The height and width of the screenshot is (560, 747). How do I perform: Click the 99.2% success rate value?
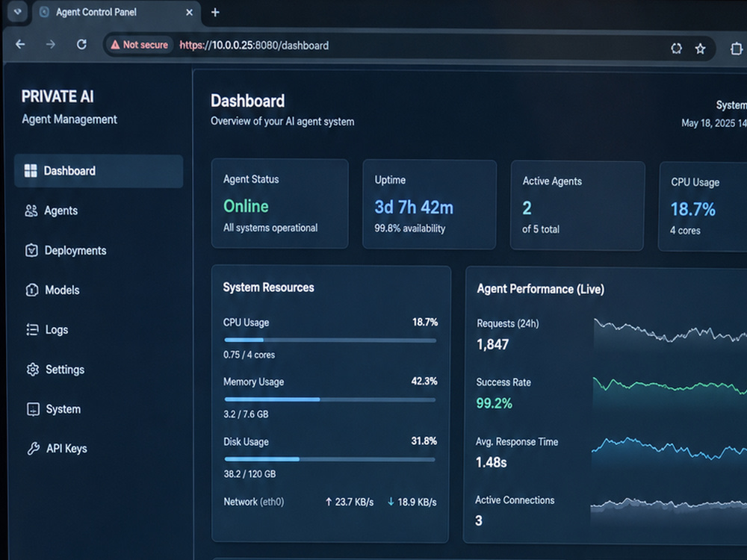point(494,403)
